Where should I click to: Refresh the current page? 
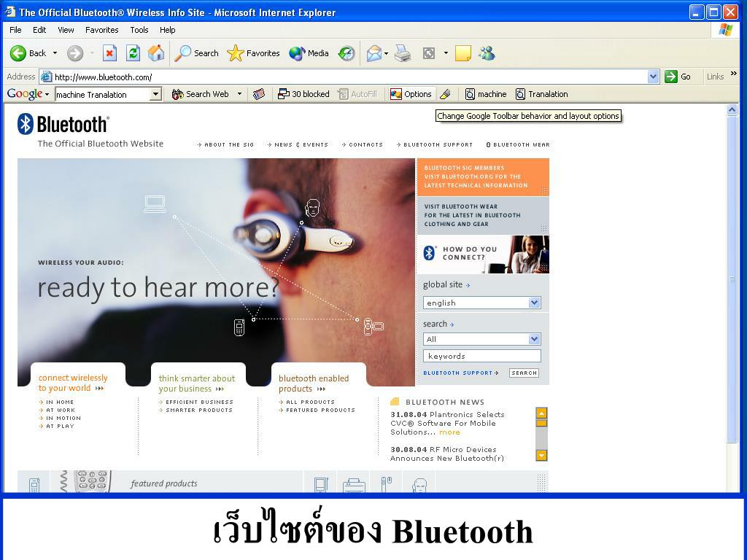[133, 53]
